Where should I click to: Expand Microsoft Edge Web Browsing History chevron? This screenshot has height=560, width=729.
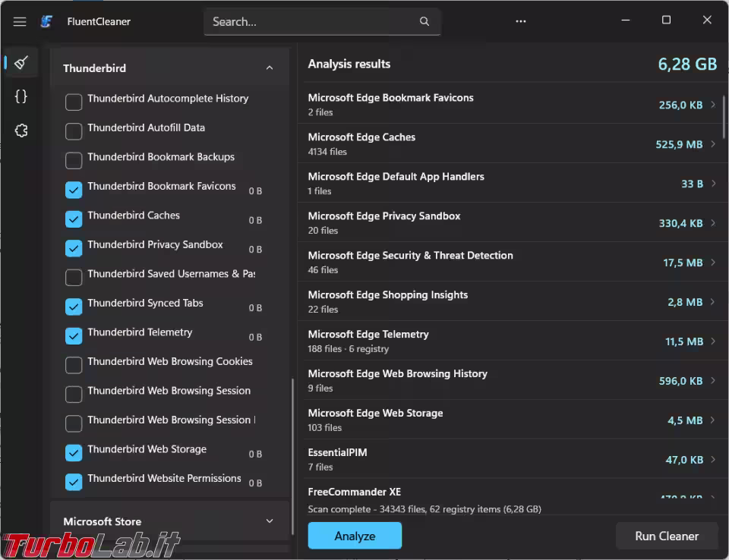coord(713,381)
